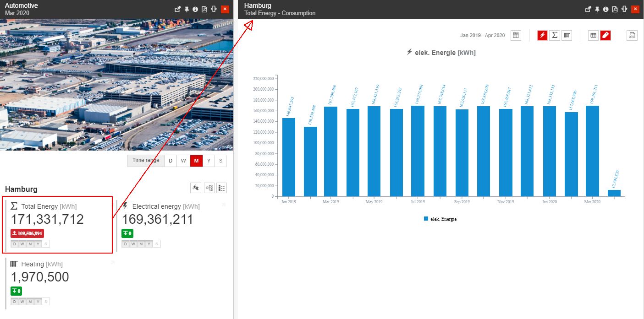This screenshot has height=319, width=644.
Task: Click the red pencil annotation icon
Action: [605, 35]
